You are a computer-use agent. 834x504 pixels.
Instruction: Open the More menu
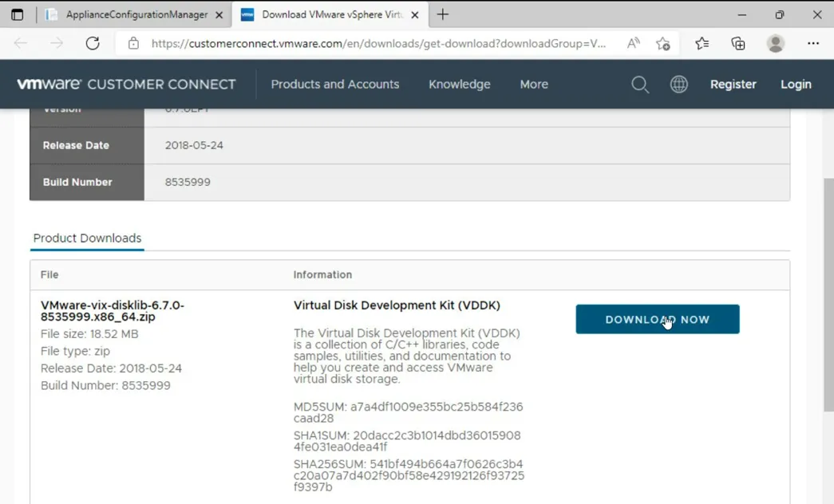click(x=534, y=84)
